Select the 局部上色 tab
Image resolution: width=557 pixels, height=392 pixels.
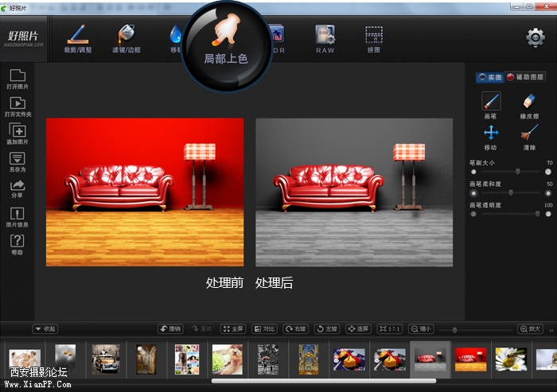pyautogui.click(x=225, y=40)
